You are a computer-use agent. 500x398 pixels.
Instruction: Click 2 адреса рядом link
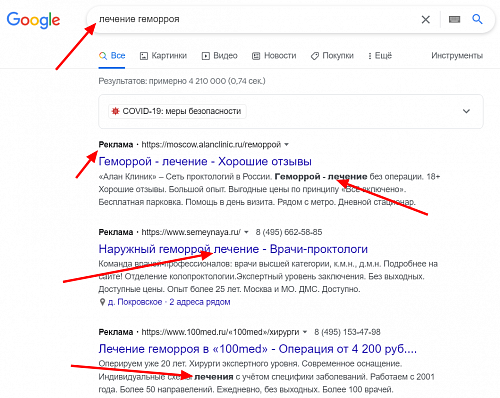click(x=200, y=302)
